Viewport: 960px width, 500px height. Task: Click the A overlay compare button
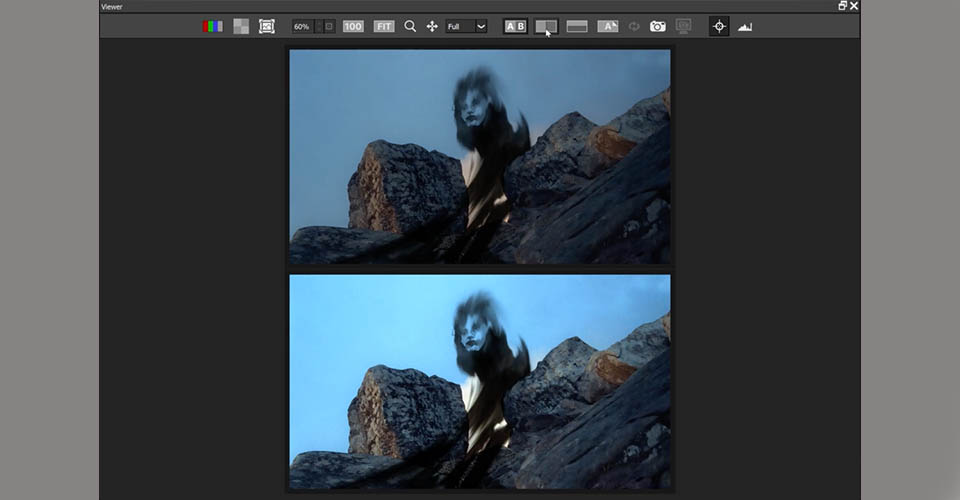pyautogui.click(x=608, y=26)
